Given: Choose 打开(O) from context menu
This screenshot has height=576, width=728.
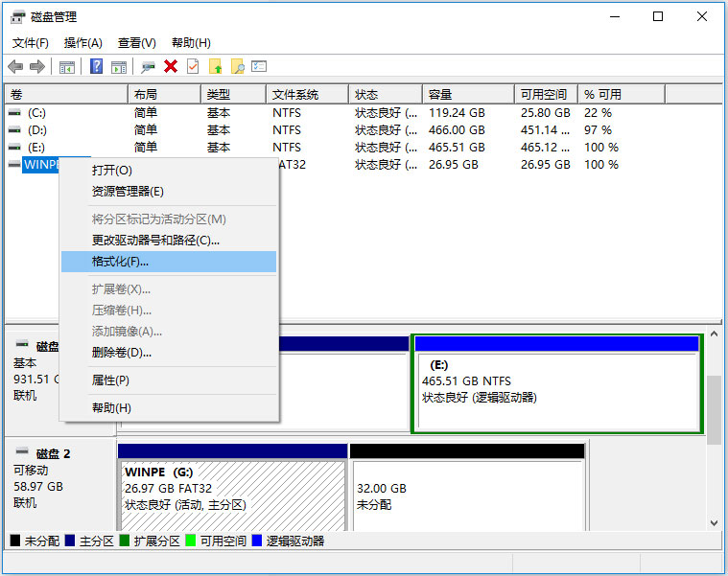Looking at the screenshot, I should 169,171.
